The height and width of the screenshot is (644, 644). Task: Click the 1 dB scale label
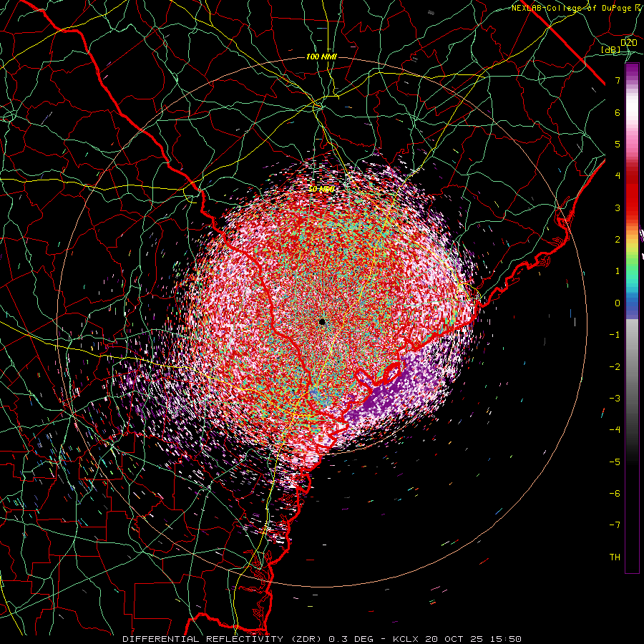(x=618, y=271)
